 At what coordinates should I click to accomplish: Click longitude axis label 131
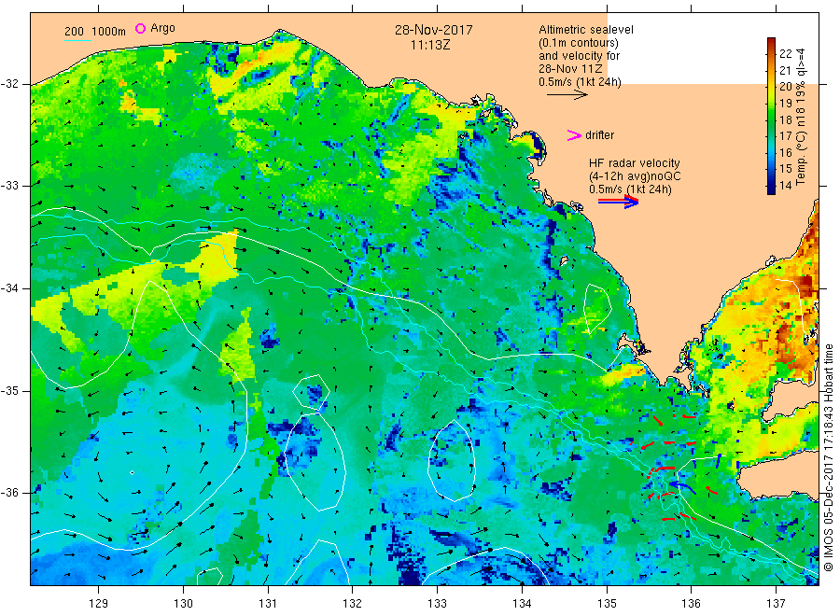point(268,603)
